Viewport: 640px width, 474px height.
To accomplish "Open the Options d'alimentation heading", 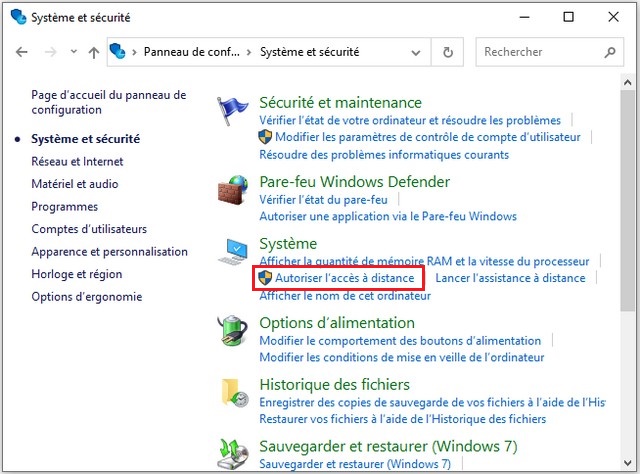I will coord(337,323).
